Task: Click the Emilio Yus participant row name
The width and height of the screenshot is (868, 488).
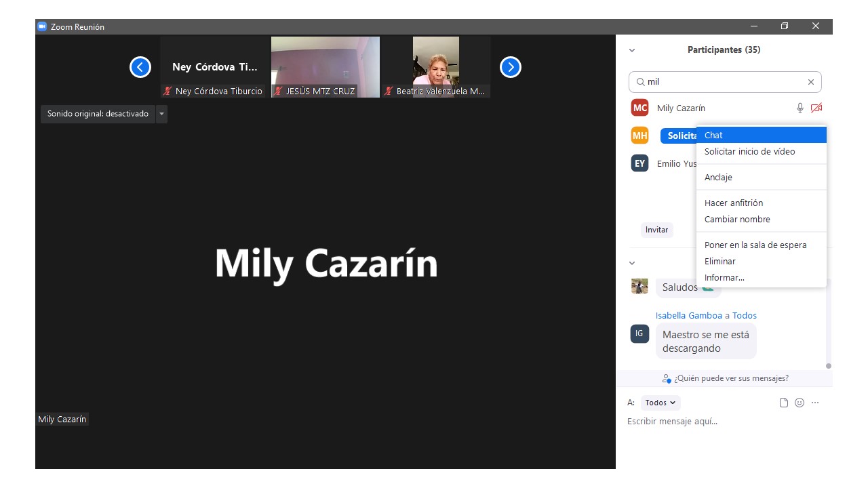Action: coord(677,163)
